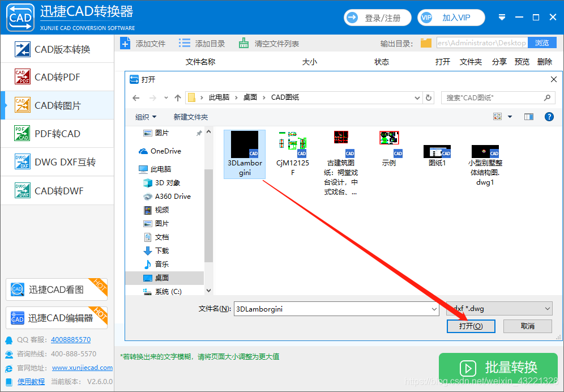Click the 取消 button
Viewport: 564px width, 392px height.
[x=528, y=326]
